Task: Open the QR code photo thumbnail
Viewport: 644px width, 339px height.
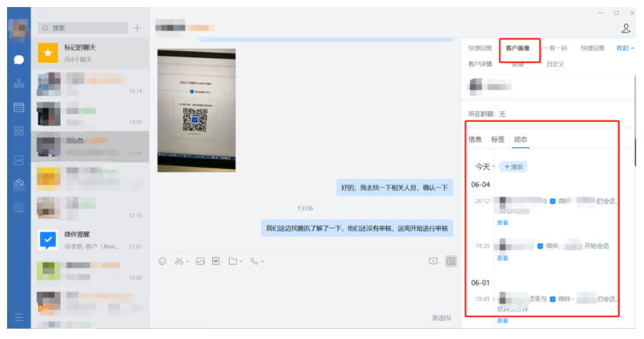Action: (x=197, y=110)
